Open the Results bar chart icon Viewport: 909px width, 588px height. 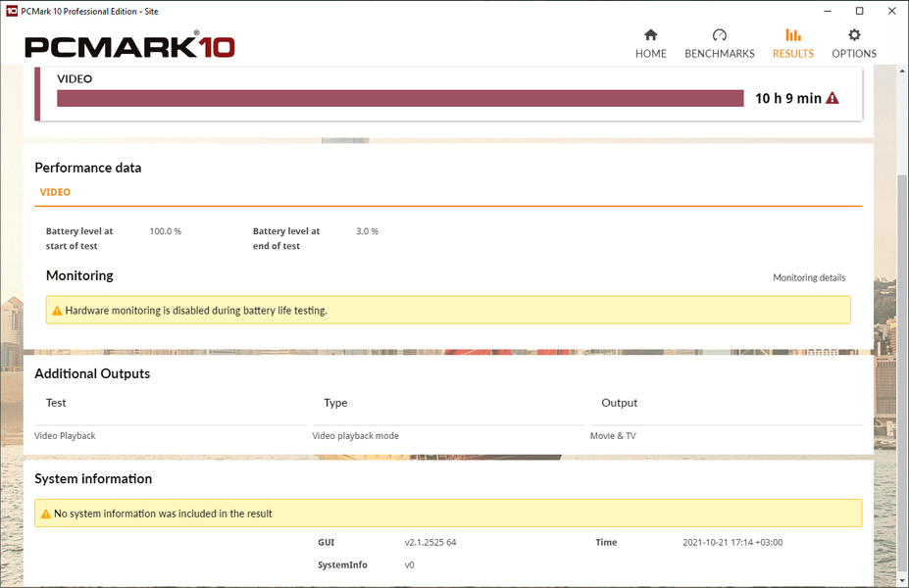point(793,35)
